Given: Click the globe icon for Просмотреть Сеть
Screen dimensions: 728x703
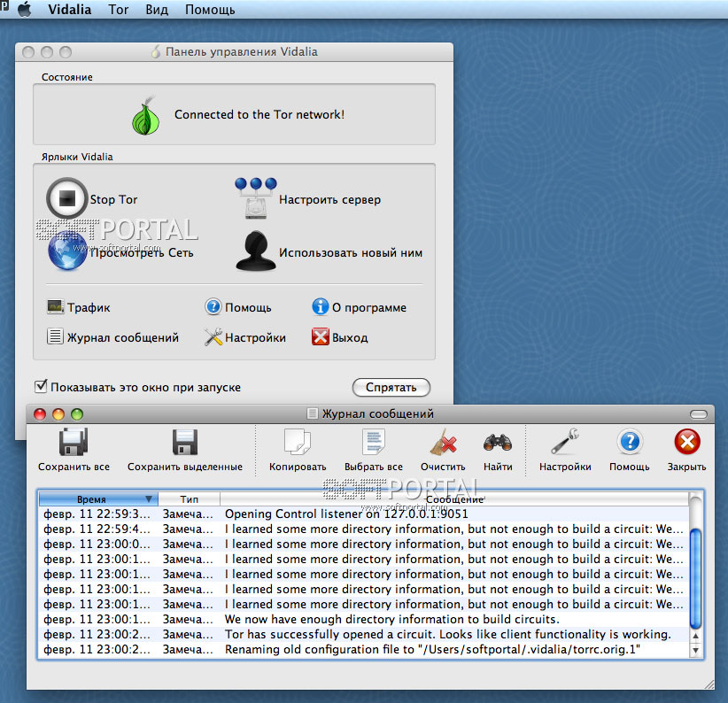Looking at the screenshot, I should coord(68,251).
